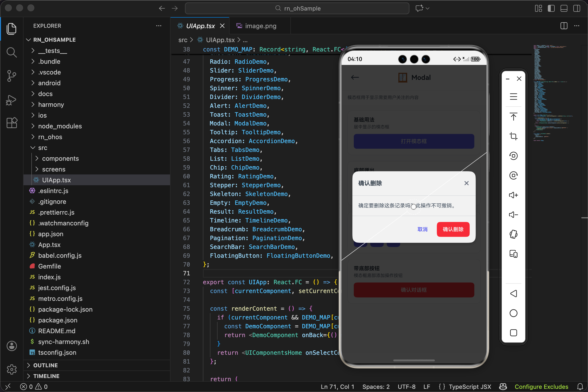Viewport: 588px width, 392px height.
Task: Click the rn_ohSample search field
Action: pos(297,8)
